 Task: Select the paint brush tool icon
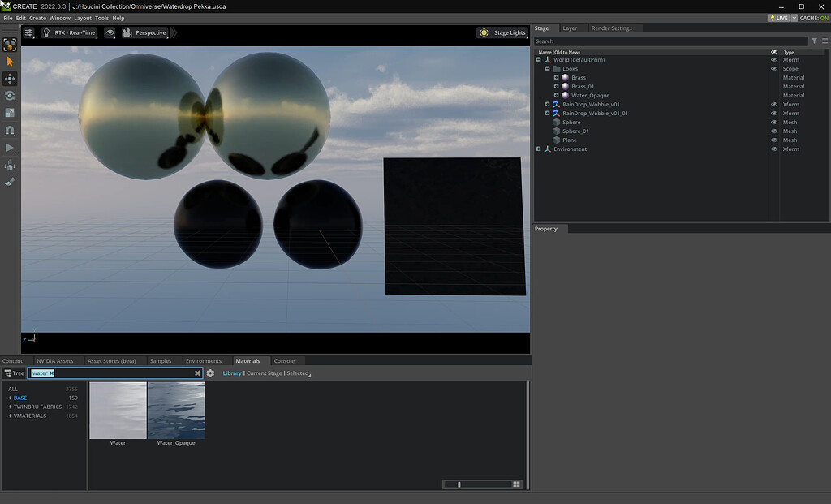pyautogui.click(x=10, y=183)
